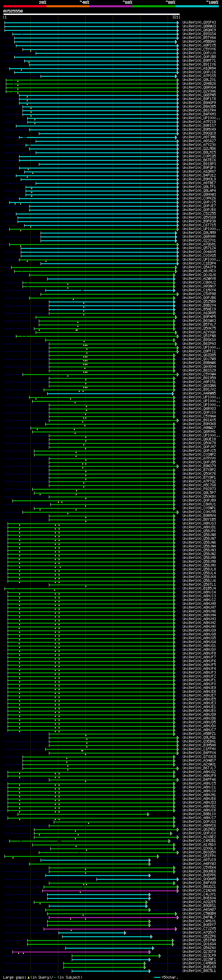The width and height of the screenshot is (222, 980).
Task: Select the UniRef100_A1DR84 label
Action: 199,68
